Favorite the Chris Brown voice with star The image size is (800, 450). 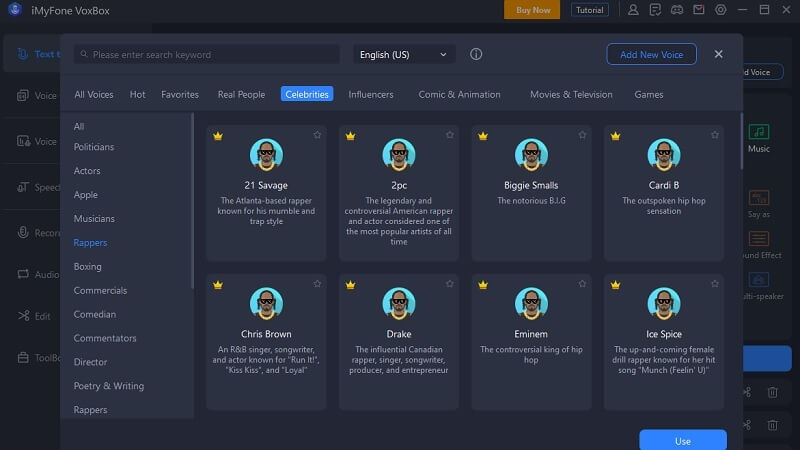(x=317, y=284)
